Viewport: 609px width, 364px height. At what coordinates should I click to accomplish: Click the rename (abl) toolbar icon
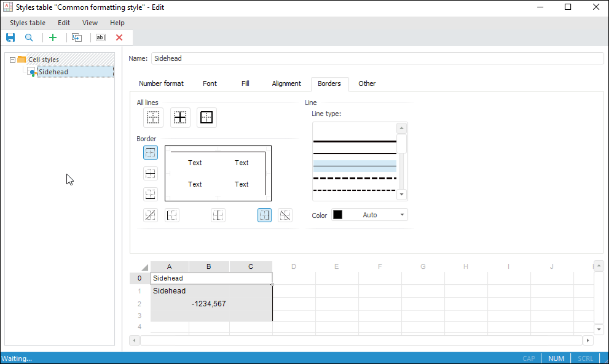[x=101, y=37]
